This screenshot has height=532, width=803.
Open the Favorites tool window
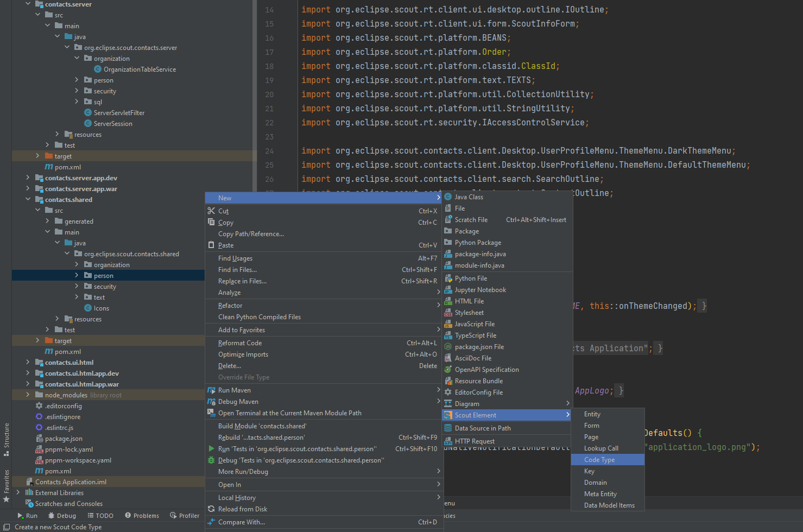pos(6,481)
